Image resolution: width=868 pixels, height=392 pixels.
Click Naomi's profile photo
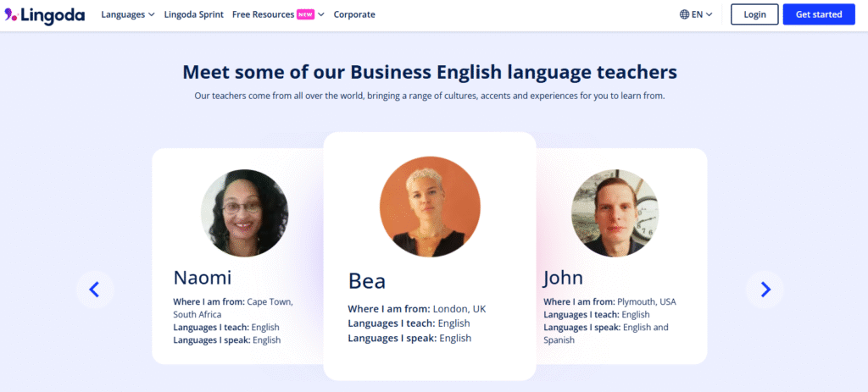244,213
